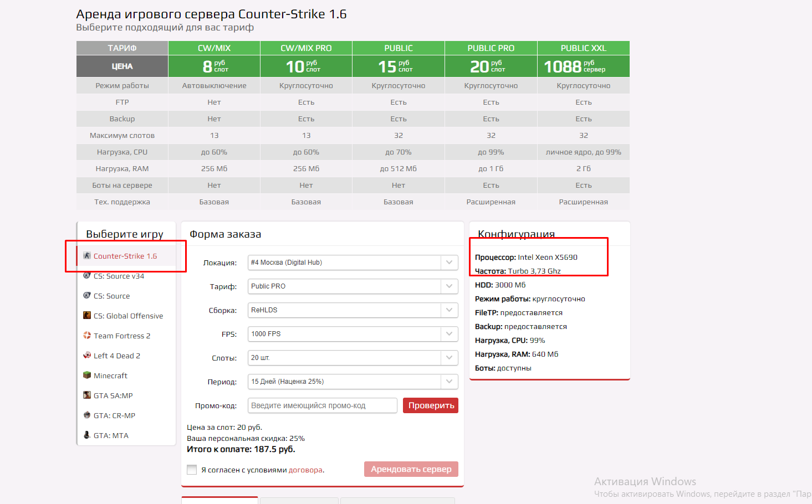Screen dimensions: 812x504
Task: Open the Сборка dropdown showing ReHLDS
Action: 353,310
